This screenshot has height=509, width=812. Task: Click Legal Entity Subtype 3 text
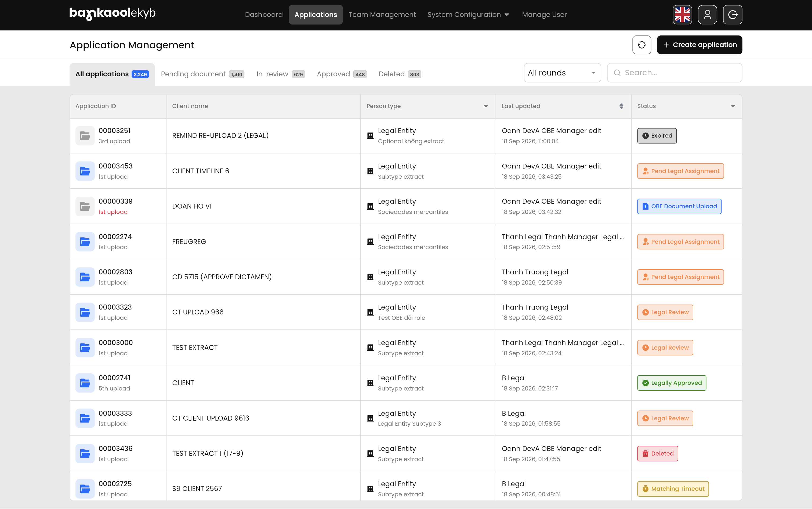[x=409, y=424]
